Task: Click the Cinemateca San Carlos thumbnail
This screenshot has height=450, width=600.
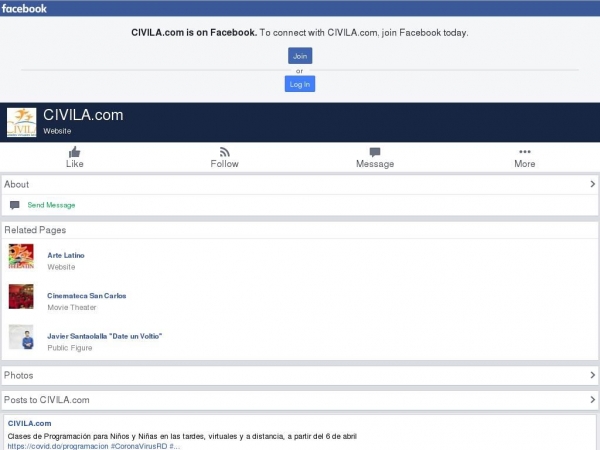Action: [x=21, y=297]
